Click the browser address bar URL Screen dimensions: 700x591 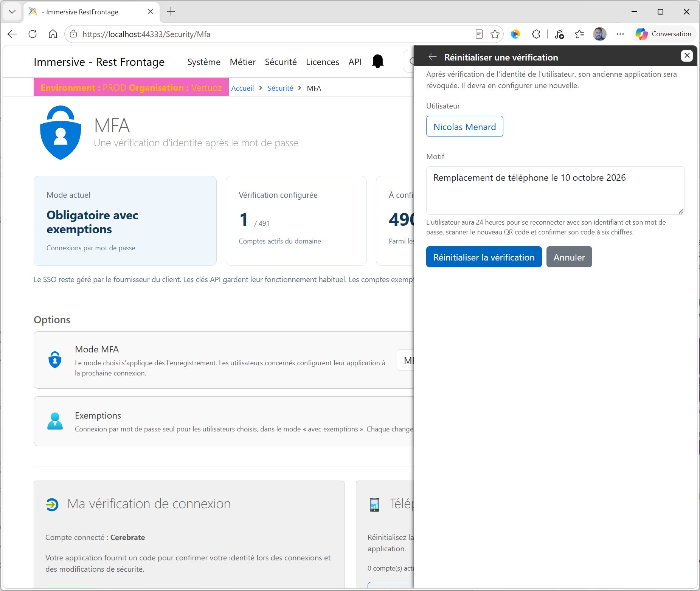(146, 34)
